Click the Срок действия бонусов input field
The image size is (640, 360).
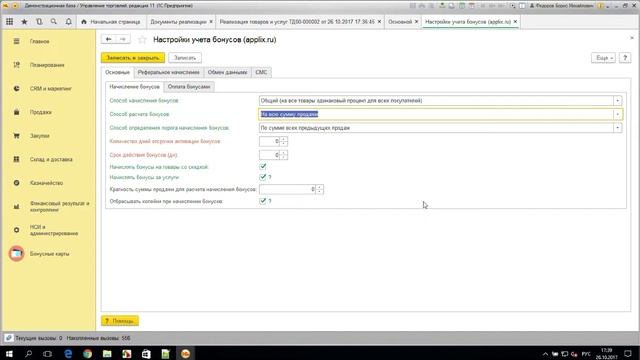[x=269, y=155]
